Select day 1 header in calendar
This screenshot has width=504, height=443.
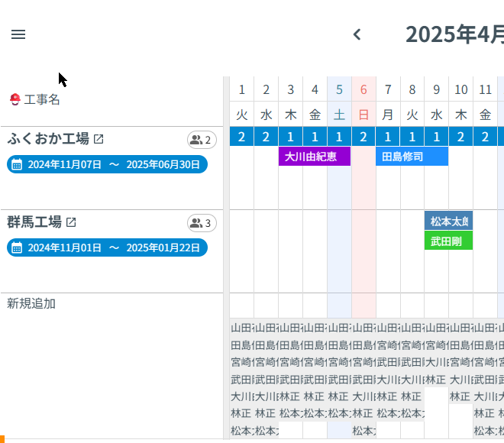coord(242,89)
